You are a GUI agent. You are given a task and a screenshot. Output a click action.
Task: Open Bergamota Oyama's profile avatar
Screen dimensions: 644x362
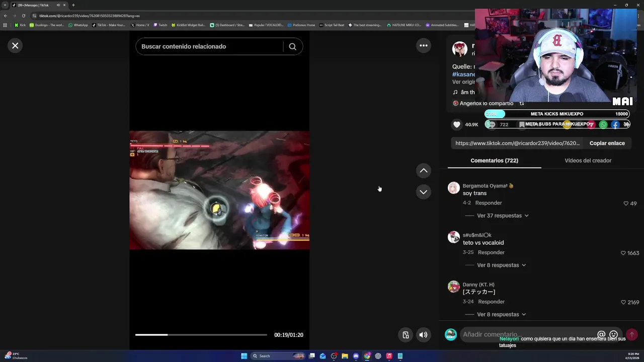pyautogui.click(x=454, y=188)
